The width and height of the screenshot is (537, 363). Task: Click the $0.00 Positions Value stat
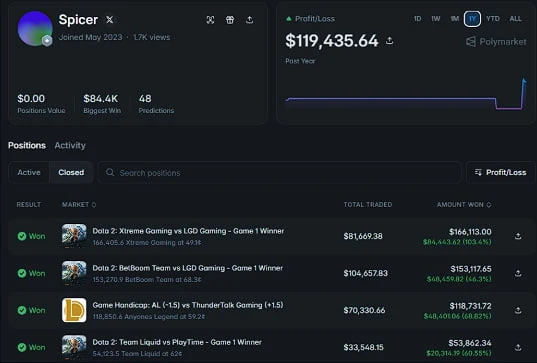click(41, 104)
